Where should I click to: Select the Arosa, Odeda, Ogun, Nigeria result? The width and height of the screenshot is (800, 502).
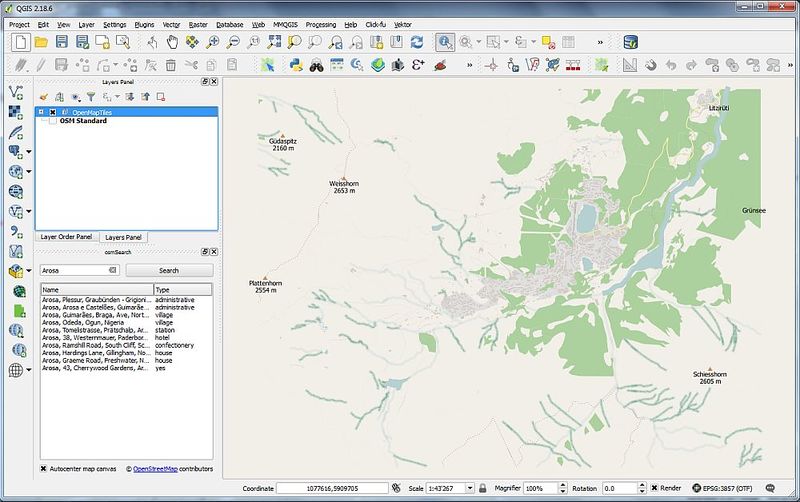pos(126,322)
